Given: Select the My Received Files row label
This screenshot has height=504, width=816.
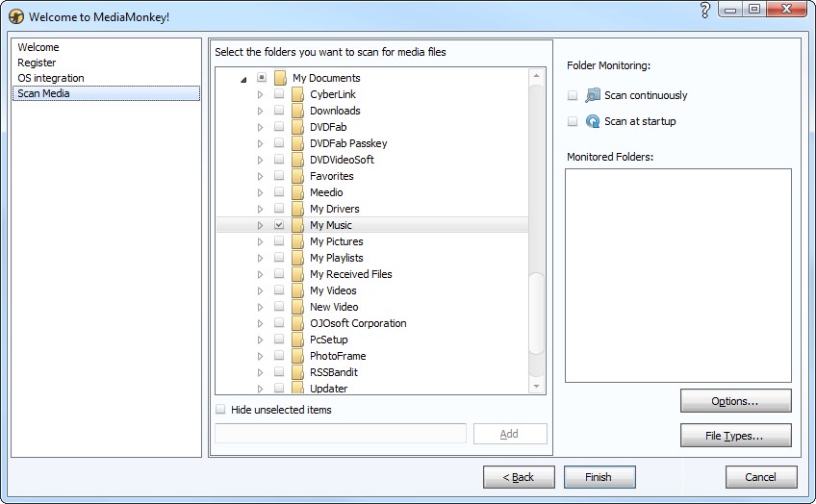Looking at the screenshot, I should (x=351, y=274).
